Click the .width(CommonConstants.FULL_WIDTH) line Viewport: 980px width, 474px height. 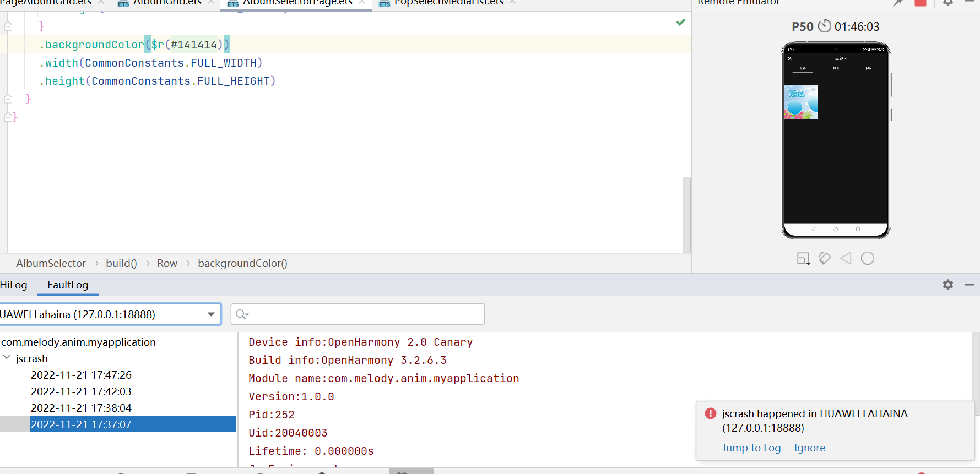click(x=150, y=63)
